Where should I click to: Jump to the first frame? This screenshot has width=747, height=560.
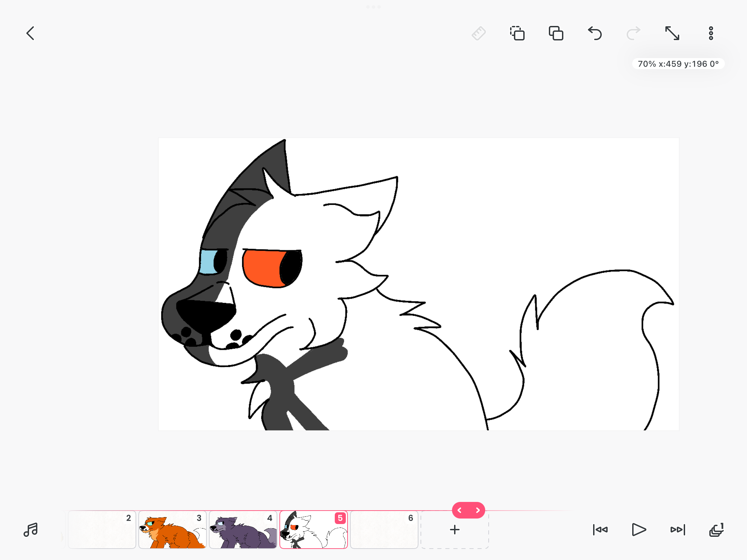coord(600,530)
